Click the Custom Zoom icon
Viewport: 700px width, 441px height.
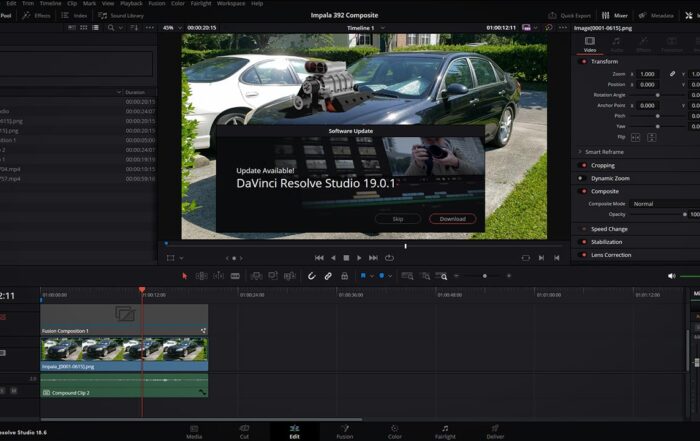(x=441, y=276)
